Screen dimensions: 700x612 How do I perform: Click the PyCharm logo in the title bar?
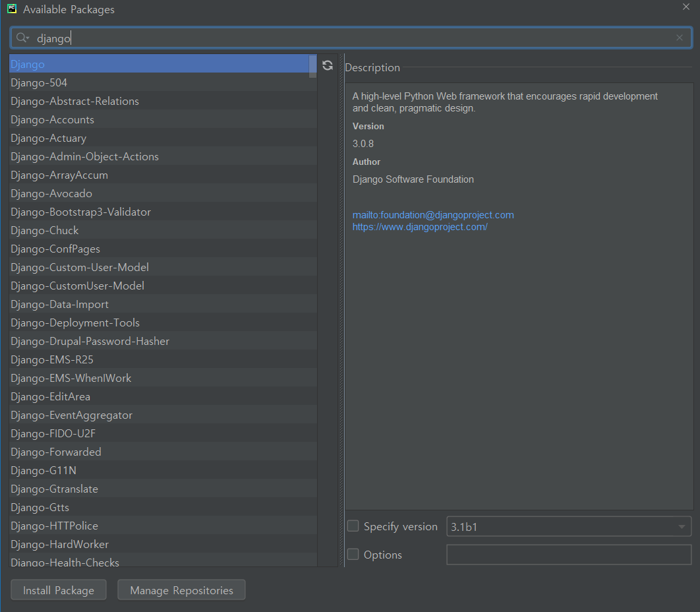pos(12,9)
